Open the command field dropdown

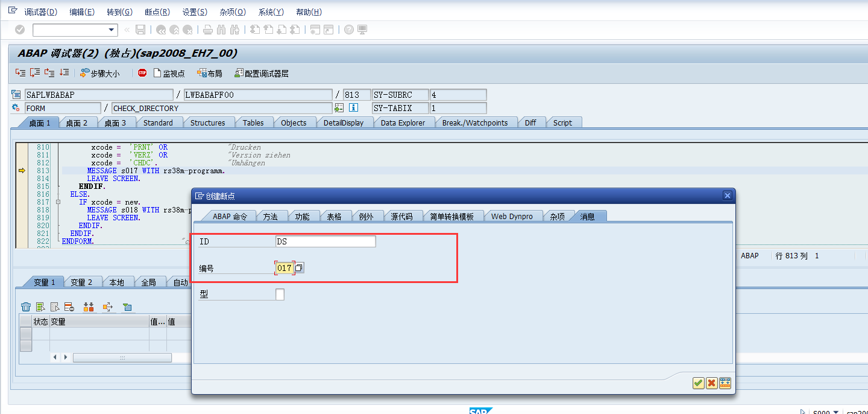click(110, 29)
